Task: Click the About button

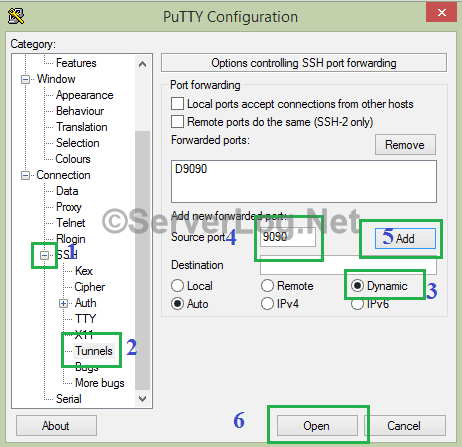Action: click(x=56, y=426)
